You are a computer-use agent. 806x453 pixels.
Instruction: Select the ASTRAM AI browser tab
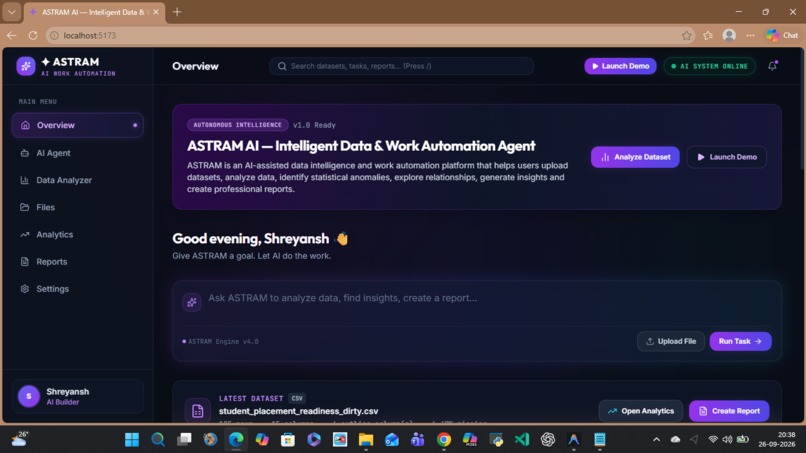click(x=95, y=12)
